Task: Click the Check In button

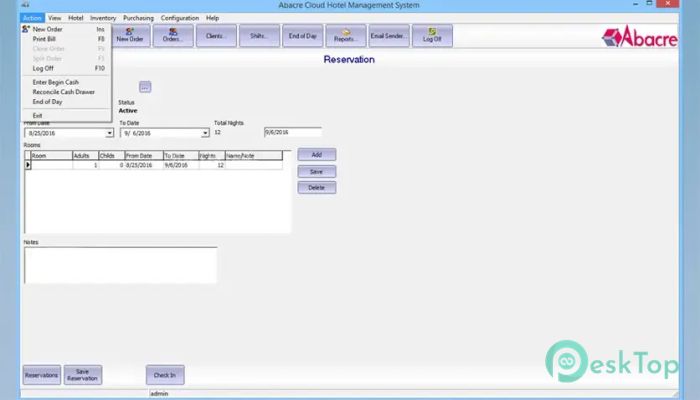Action: click(165, 375)
